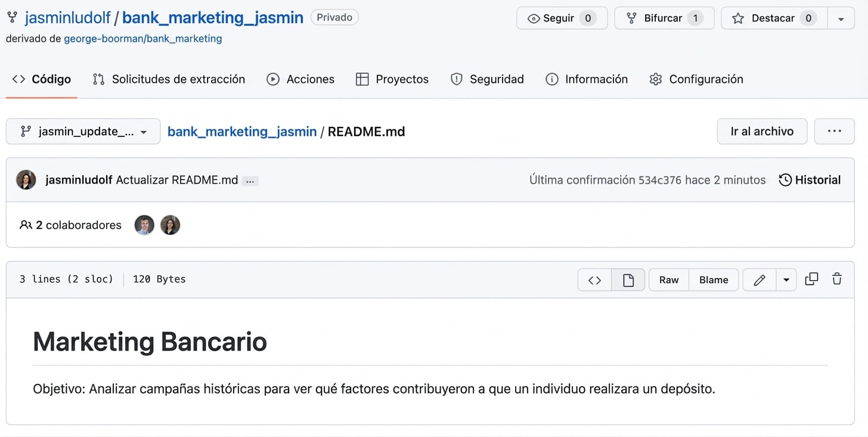868x437 pixels.
Task: Click the Objetivo paragraph in the README
Action: [x=374, y=389]
